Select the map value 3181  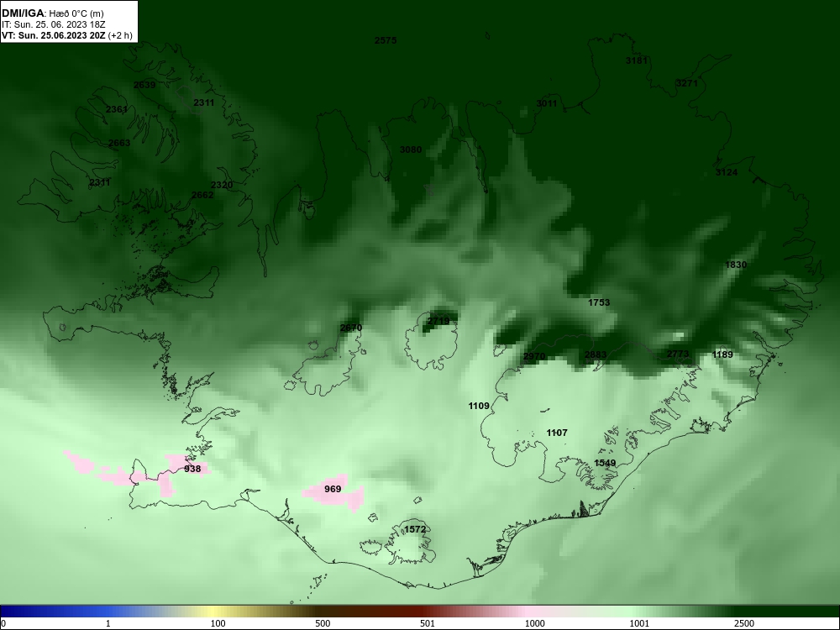tap(637, 60)
